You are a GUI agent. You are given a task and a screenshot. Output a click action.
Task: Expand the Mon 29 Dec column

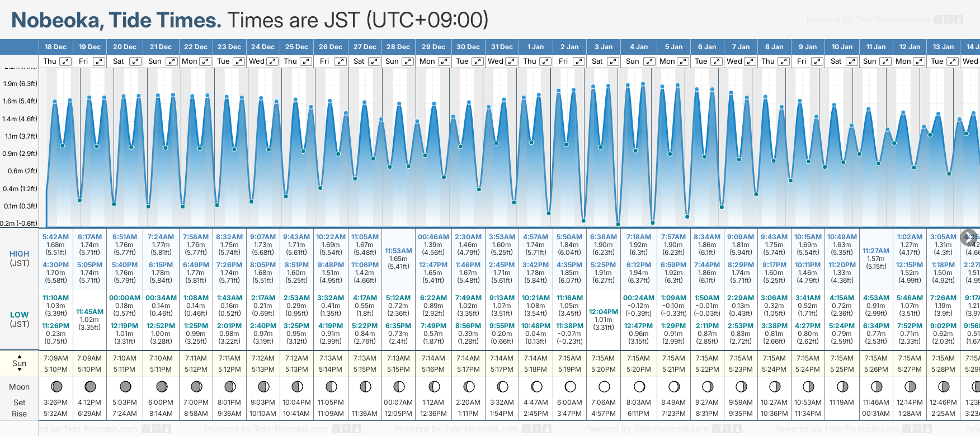tap(444, 61)
